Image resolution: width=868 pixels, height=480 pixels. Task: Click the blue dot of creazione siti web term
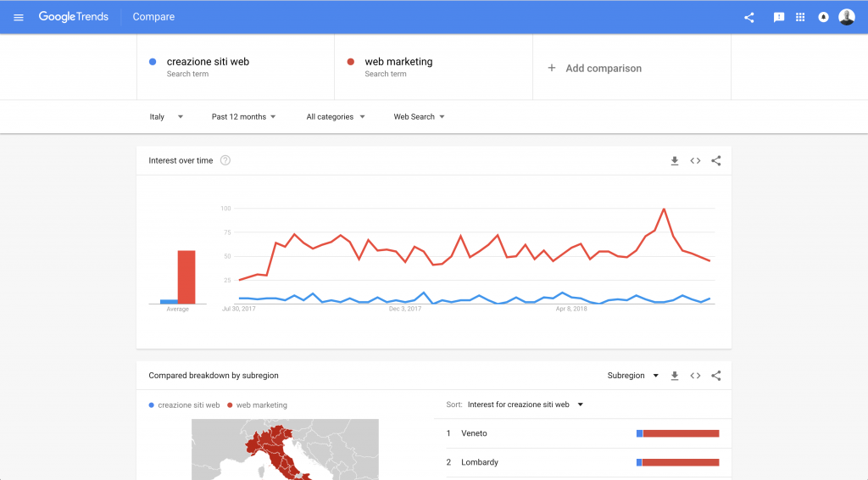153,62
